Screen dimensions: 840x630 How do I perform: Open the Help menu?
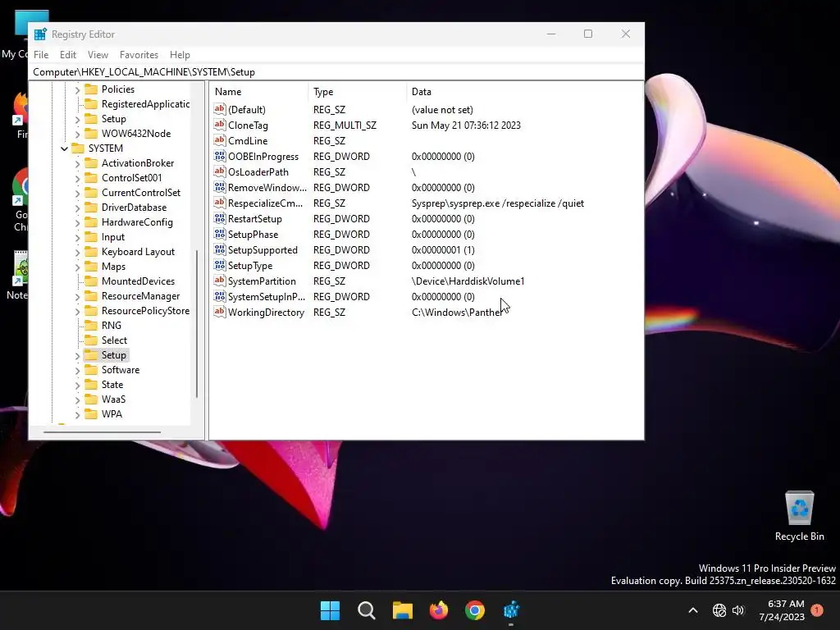pos(180,55)
